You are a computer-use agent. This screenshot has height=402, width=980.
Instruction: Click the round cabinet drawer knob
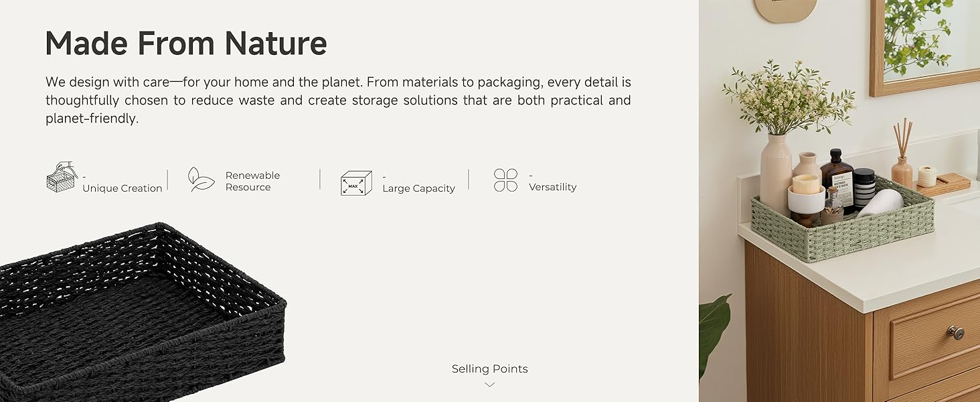click(x=955, y=332)
